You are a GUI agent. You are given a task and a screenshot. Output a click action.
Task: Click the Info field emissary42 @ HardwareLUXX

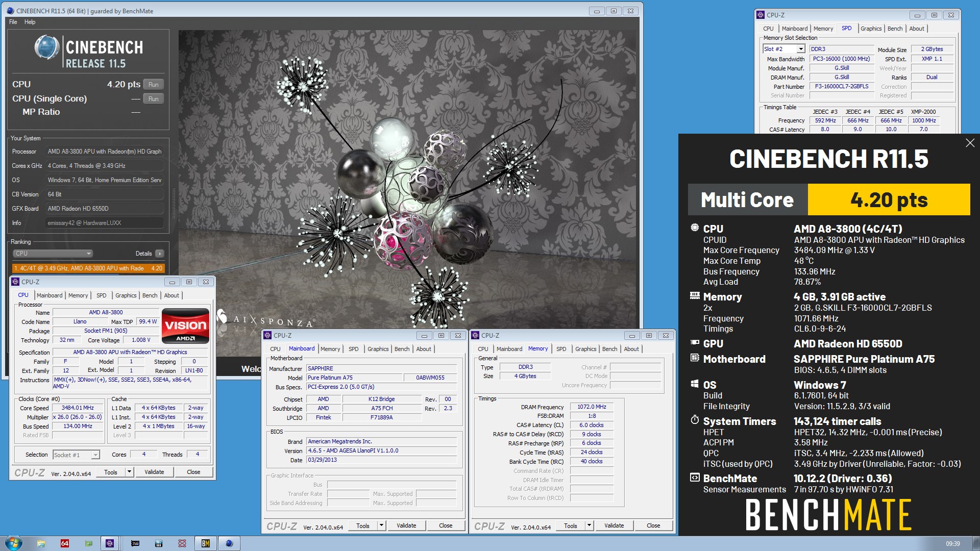click(105, 223)
